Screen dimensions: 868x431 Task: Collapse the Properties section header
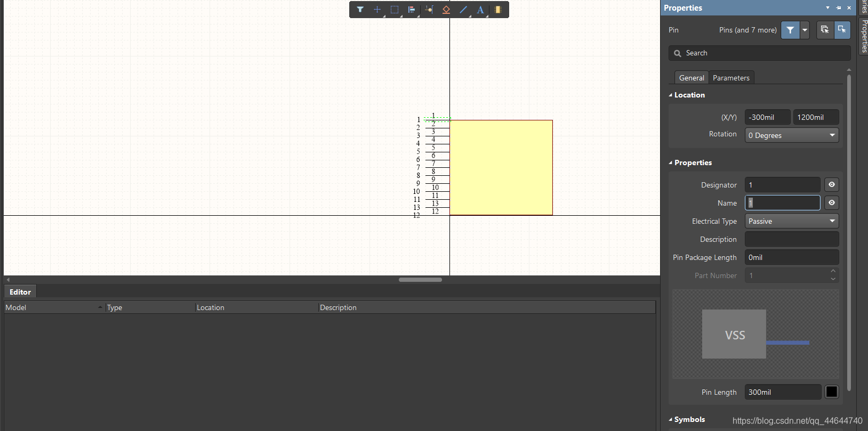pos(690,162)
